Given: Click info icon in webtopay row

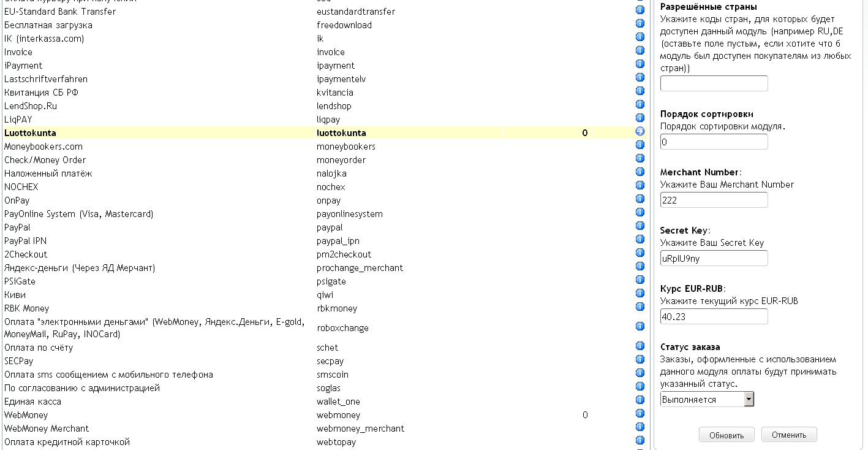Looking at the screenshot, I should click(x=640, y=440).
